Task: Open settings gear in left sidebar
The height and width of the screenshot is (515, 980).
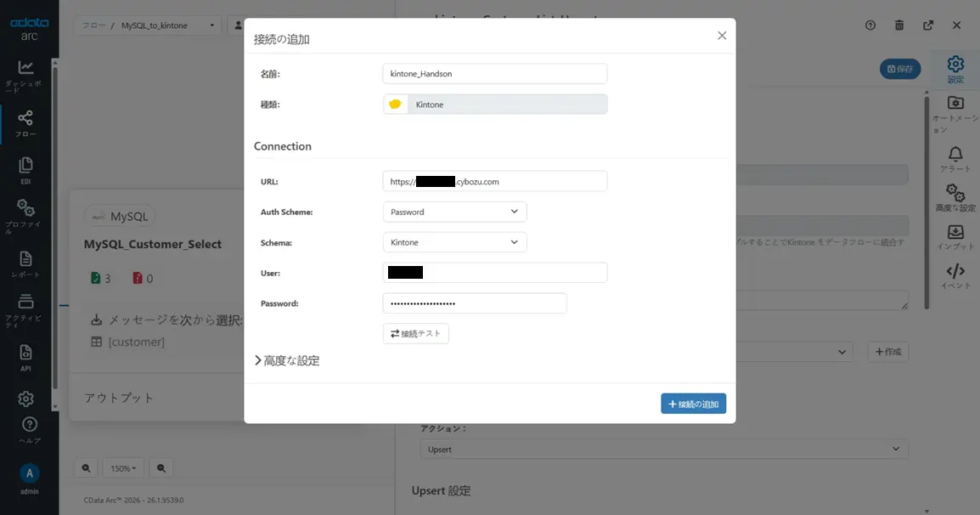Action: pyautogui.click(x=25, y=399)
